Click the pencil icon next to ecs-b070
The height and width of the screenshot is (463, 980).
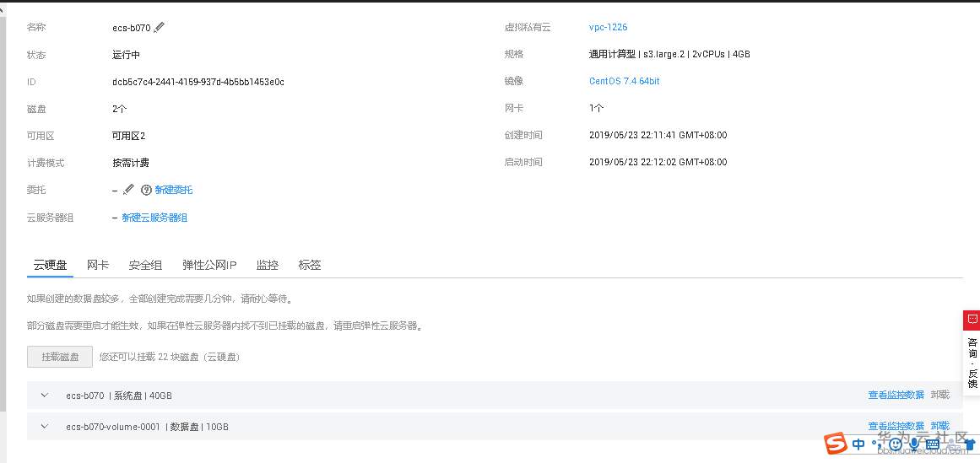160,27
